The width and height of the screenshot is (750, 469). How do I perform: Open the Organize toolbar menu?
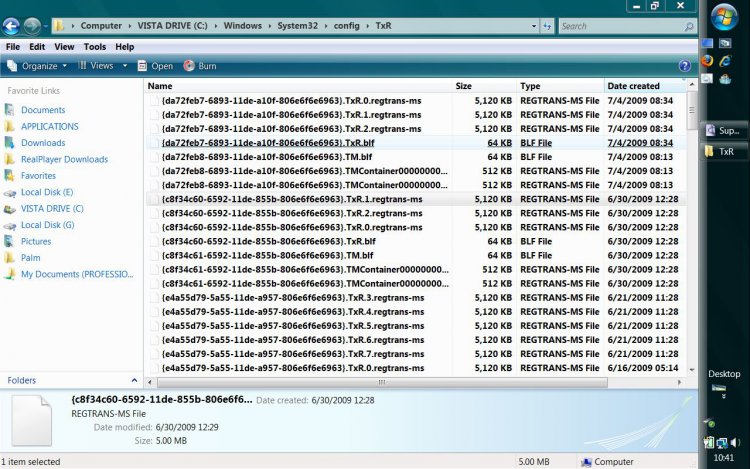36,66
